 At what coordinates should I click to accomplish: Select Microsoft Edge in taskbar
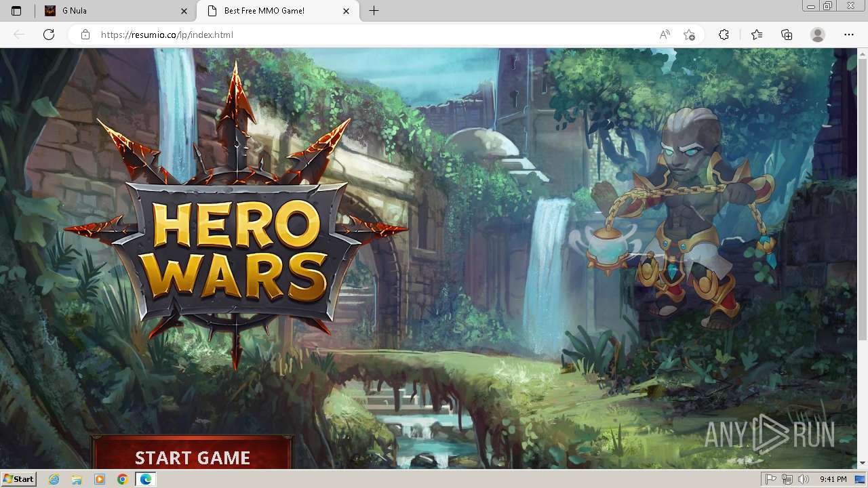pos(146,479)
